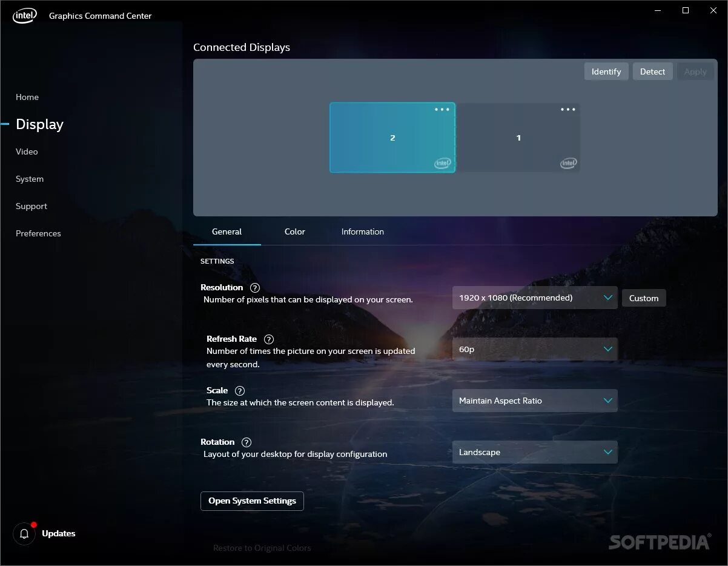Screen dimensions: 728x566
Task: Expand the Refresh Rate 60p dropdown
Action: click(x=535, y=349)
